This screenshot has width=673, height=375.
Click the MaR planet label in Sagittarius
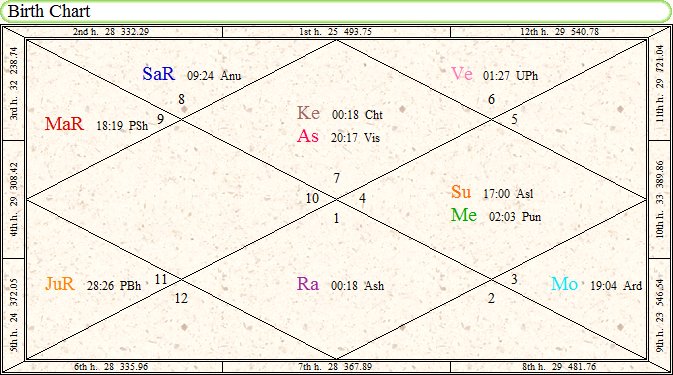[x=64, y=124]
